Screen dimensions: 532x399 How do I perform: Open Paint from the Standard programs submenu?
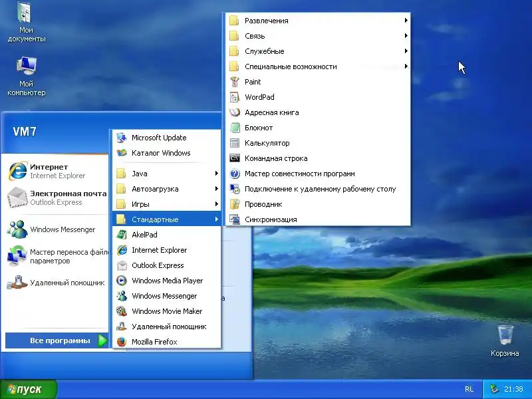tap(318, 82)
